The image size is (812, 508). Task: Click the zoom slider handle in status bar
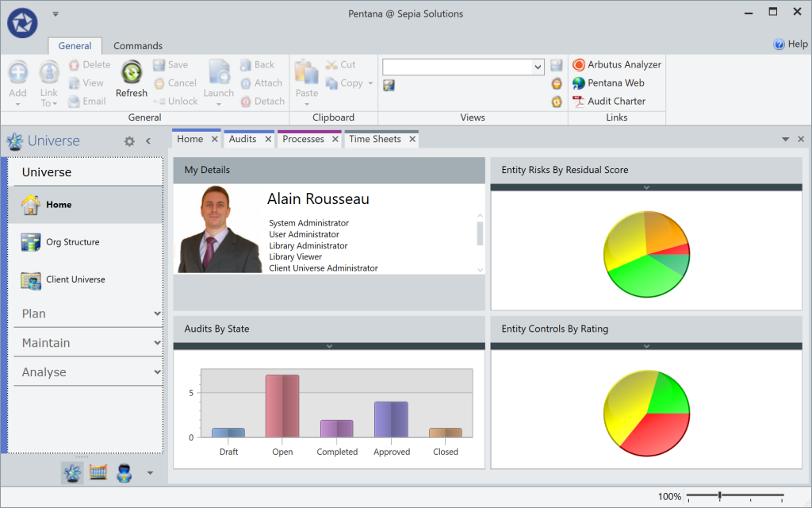(x=720, y=496)
